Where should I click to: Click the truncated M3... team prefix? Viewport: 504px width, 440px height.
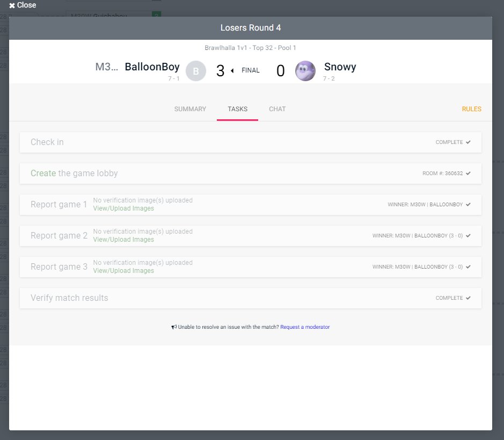point(106,67)
